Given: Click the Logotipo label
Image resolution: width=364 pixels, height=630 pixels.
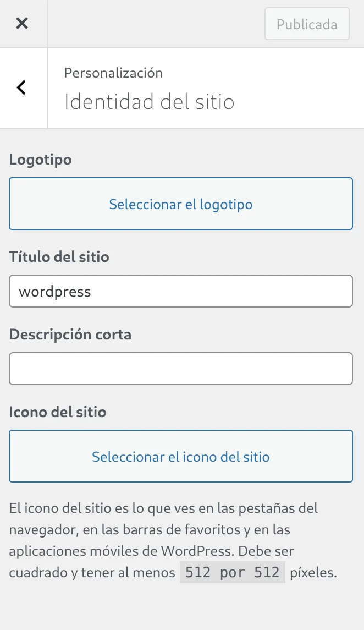Looking at the screenshot, I should [41, 160].
